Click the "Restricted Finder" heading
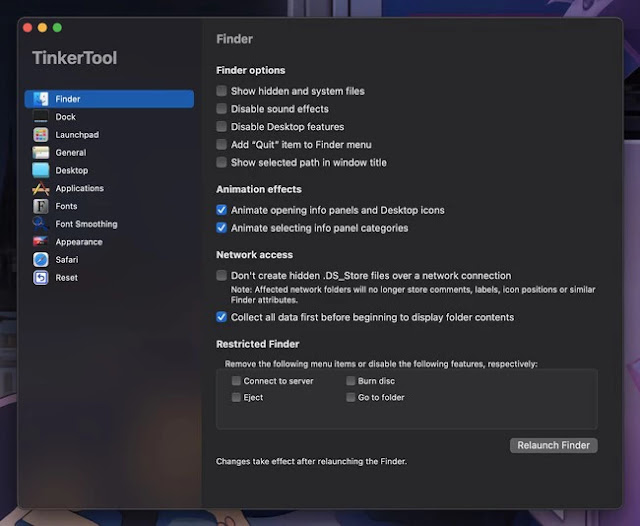This screenshot has height=526, width=640. [x=258, y=344]
